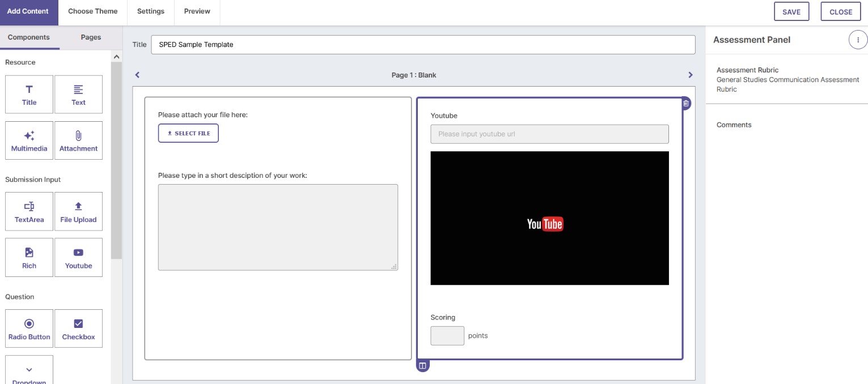Image resolution: width=868 pixels, height=384 pixels.
Task: Click the Scoring label text
Action: click(443, 317)
